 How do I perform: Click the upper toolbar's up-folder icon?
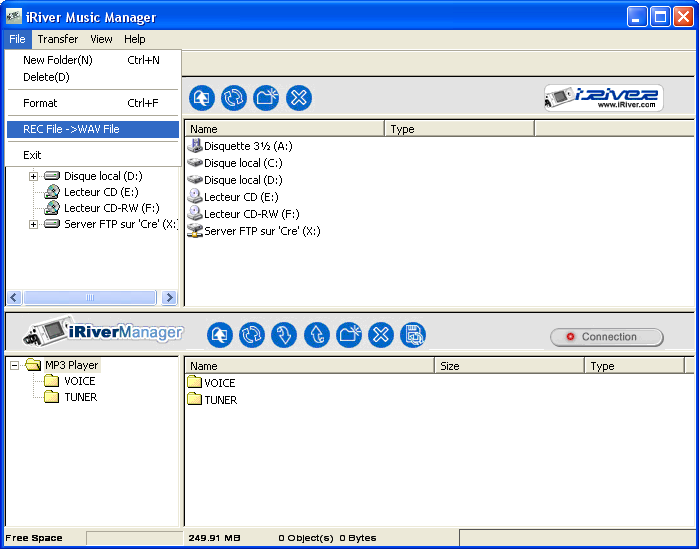pyautogui.click(x=202, y=98)
